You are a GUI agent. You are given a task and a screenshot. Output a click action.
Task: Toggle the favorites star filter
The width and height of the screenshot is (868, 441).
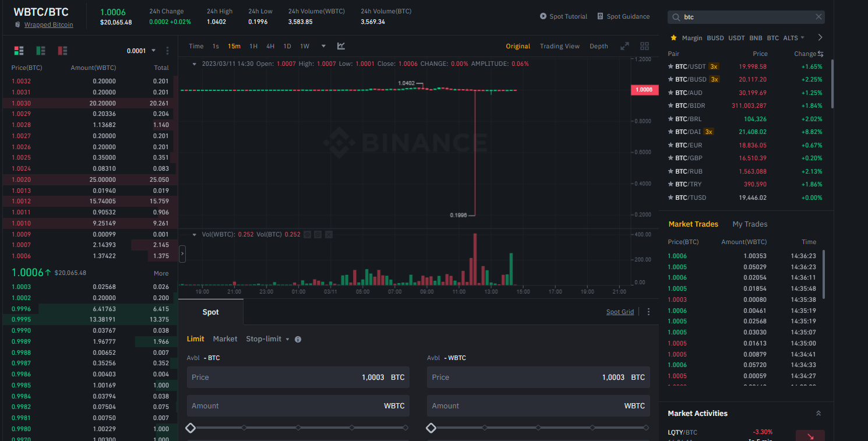pos(674,38)
